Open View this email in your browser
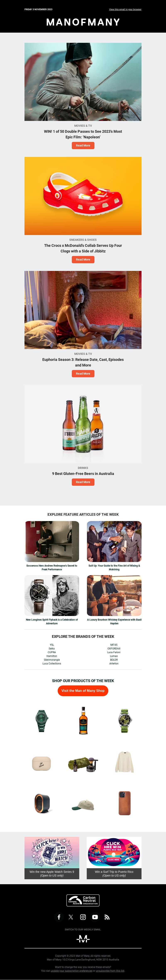166x980 pixels. point(125,10)
